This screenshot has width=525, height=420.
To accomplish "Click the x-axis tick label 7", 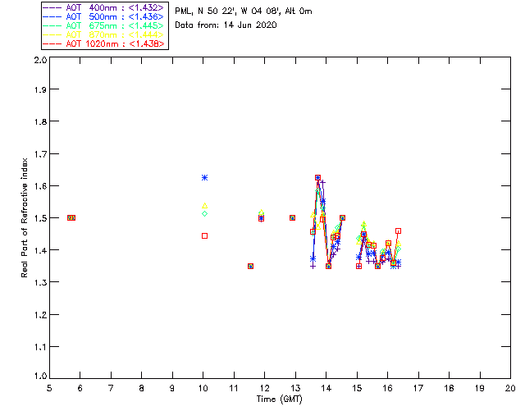I will 111,388.
